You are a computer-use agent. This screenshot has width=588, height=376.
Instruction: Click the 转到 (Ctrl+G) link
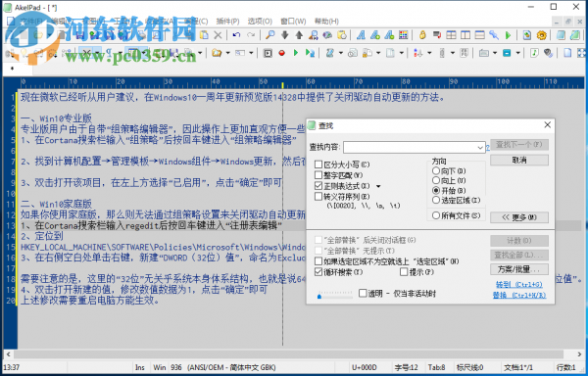(x=519, y=285)
